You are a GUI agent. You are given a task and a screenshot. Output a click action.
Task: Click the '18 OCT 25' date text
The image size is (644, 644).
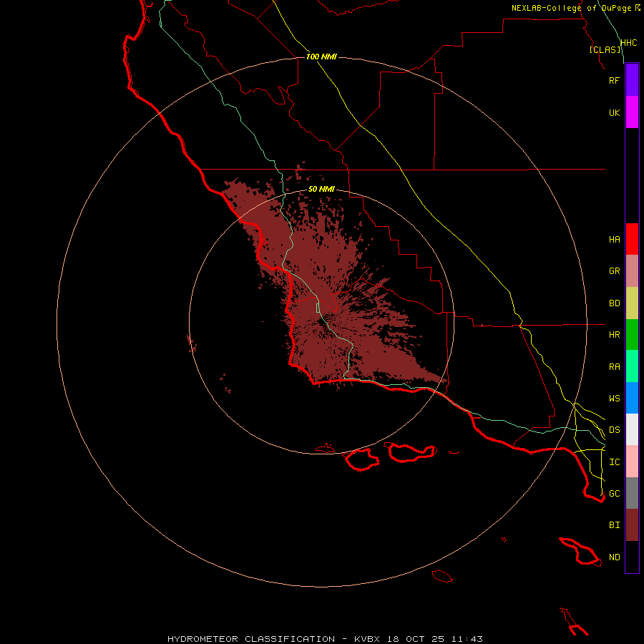click(416, 639)
